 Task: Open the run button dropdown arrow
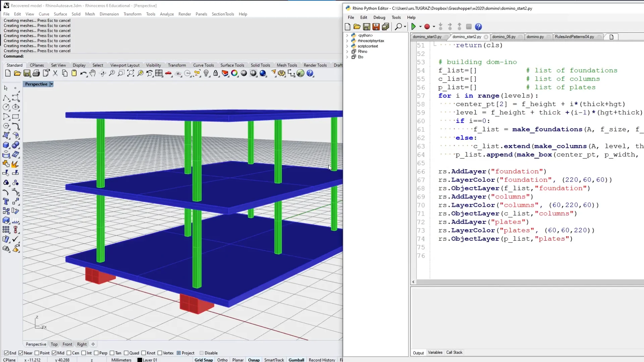coord(420,26)
